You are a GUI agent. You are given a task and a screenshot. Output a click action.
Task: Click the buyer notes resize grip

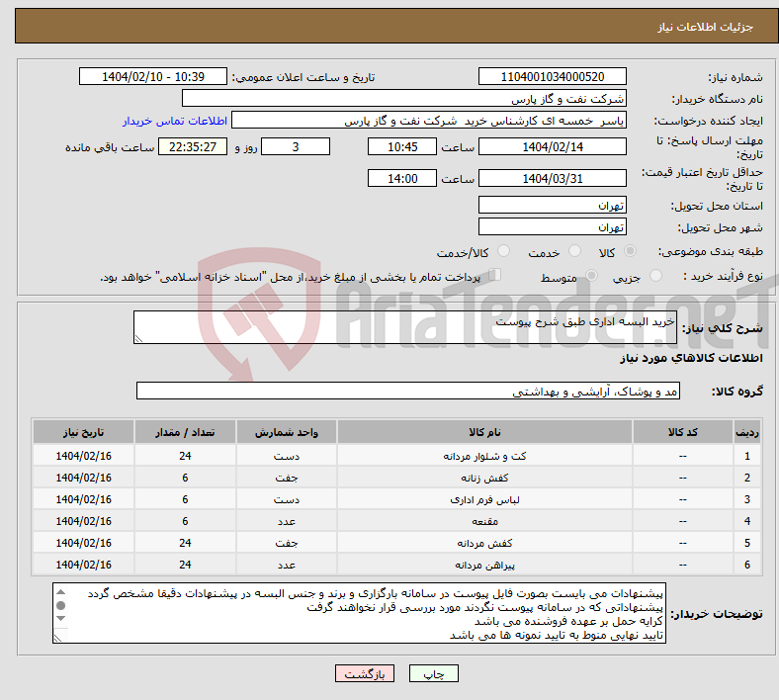click(x=57, y=638)
